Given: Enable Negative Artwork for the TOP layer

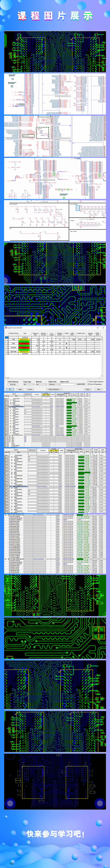Looking at the screenshot, I should (60, 339).
